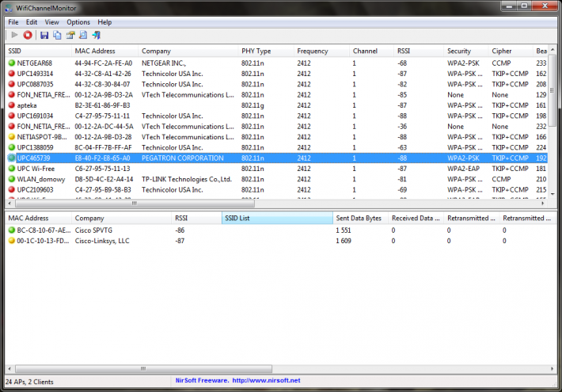Image resolution: width=562 pixels, height=392 pixels.
Task: Click PEGATRON CORPORATION company cell
Action: pos(182,158)
